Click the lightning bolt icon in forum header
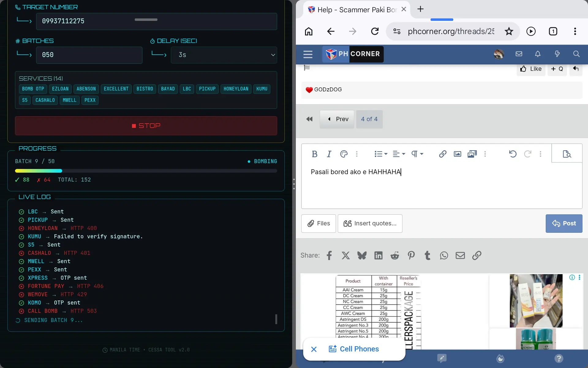The width and height of the screenshot is (588, 368). coord(557,54)
